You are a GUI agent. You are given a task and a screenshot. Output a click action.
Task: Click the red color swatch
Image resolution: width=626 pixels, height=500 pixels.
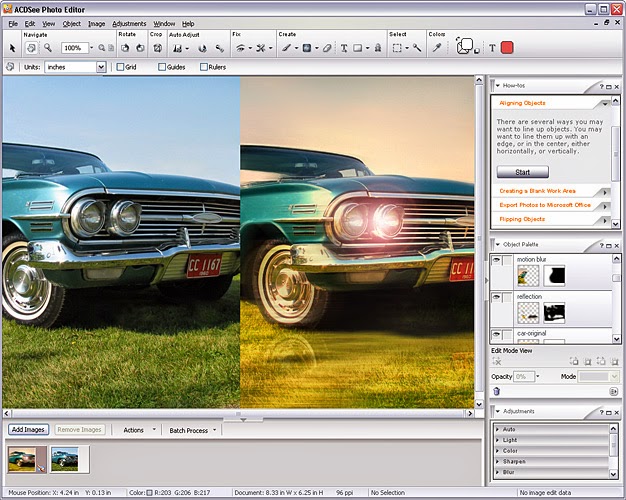pos(507,47)
